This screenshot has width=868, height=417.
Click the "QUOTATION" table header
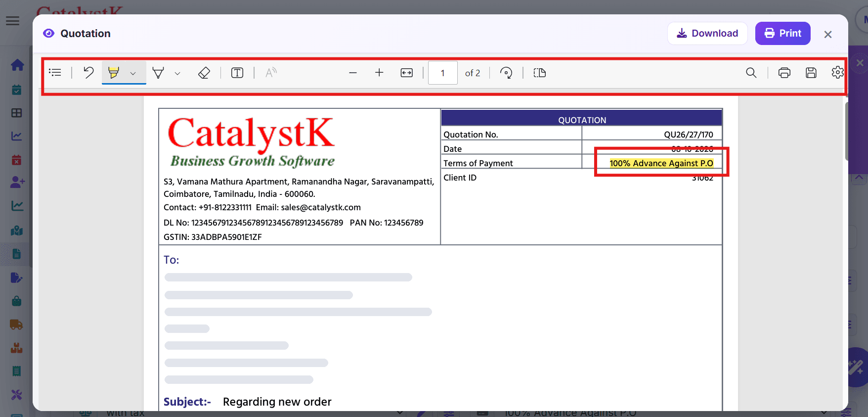coord(582,119)
